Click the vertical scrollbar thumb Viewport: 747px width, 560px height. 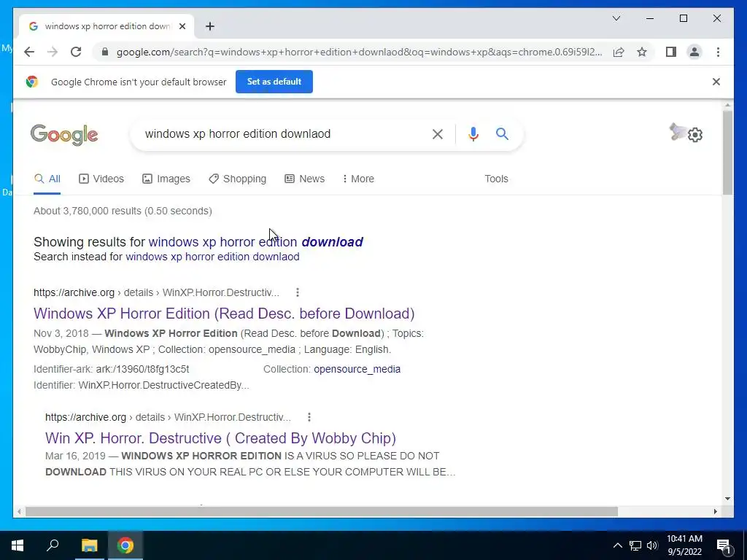(x=727, y=152)
